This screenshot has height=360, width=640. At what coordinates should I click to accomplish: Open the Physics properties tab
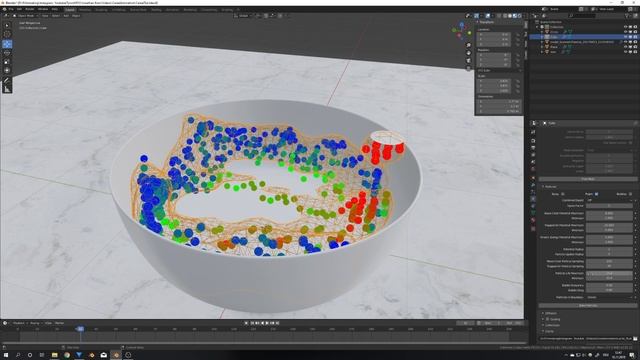pos(533,199)
